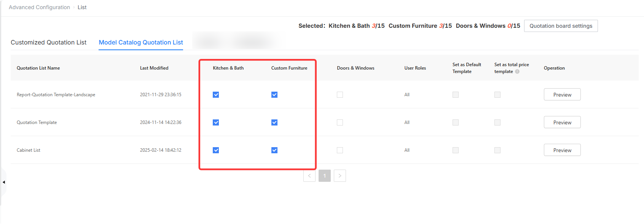Click Selected Doors & Windows 0/15 counter
The height and width of the screenshot is (224, 644).
click(488, 26)
